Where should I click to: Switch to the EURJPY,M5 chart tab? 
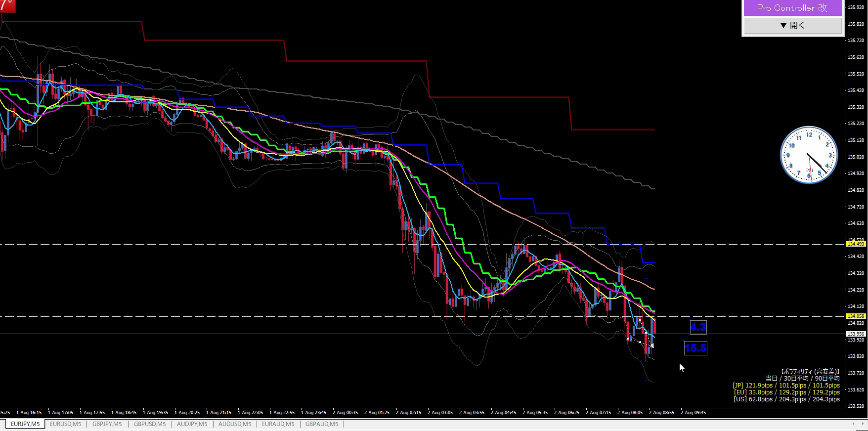pos(25,424)
